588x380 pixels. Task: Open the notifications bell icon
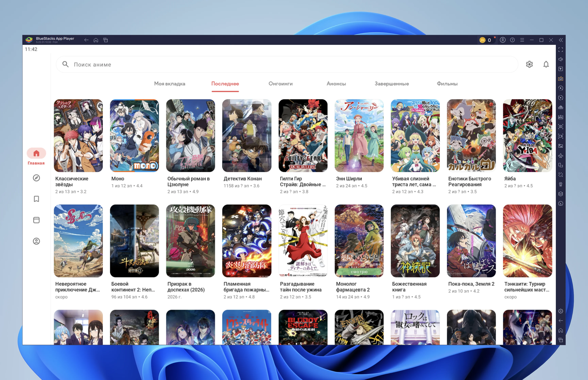coord(546,64)
